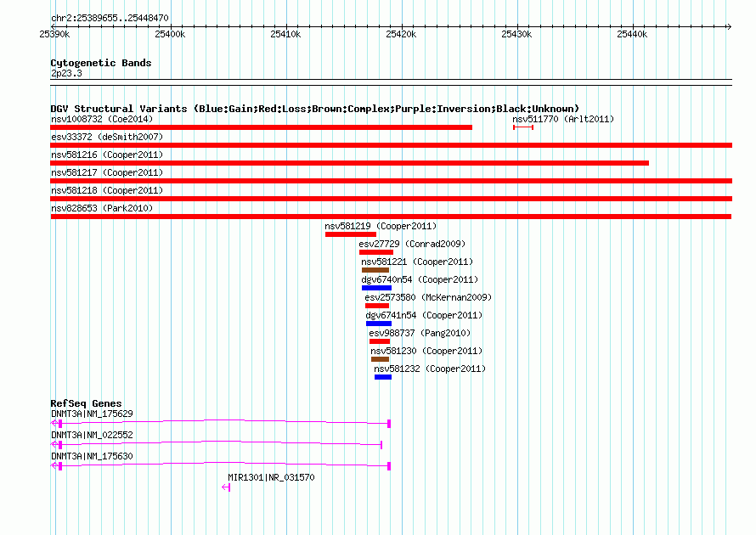Select the nsv581219 (Cooper2011) short red bar

click(x=351, y=234)
